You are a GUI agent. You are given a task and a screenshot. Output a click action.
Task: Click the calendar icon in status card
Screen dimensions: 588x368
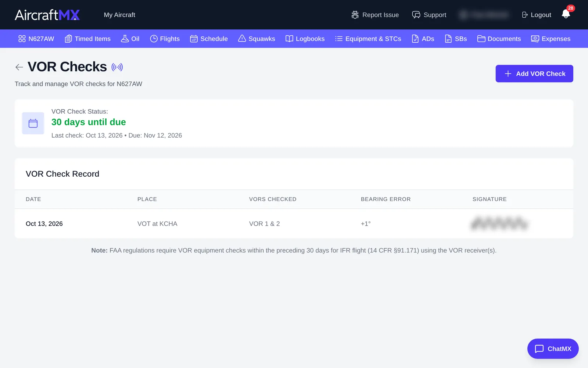[33, 123]
